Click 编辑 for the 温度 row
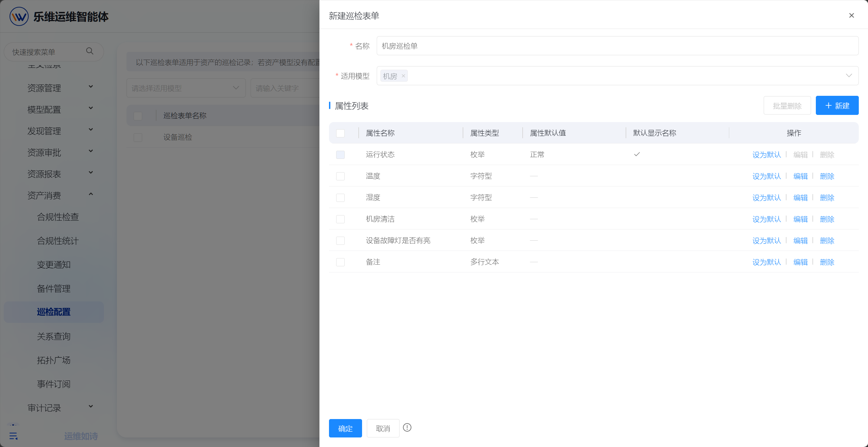This screenshot has width=868, height=447. pos(800,176)
